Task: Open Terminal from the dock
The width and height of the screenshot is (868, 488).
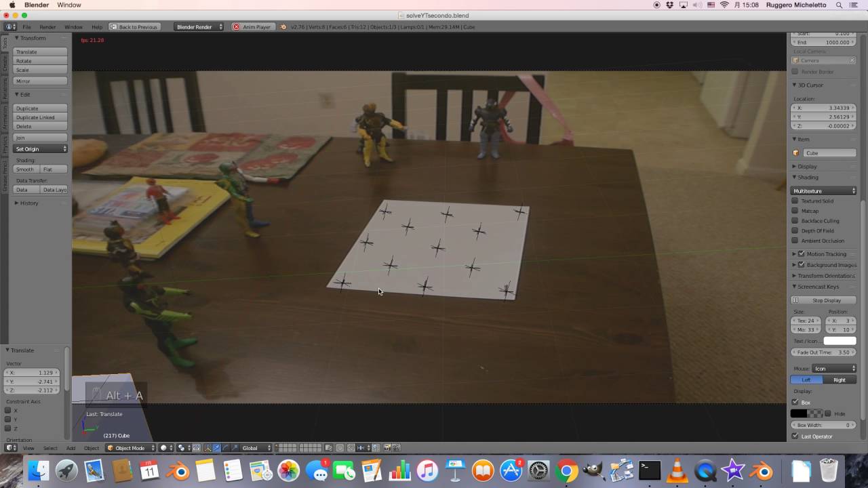Action: click(650, 470)
